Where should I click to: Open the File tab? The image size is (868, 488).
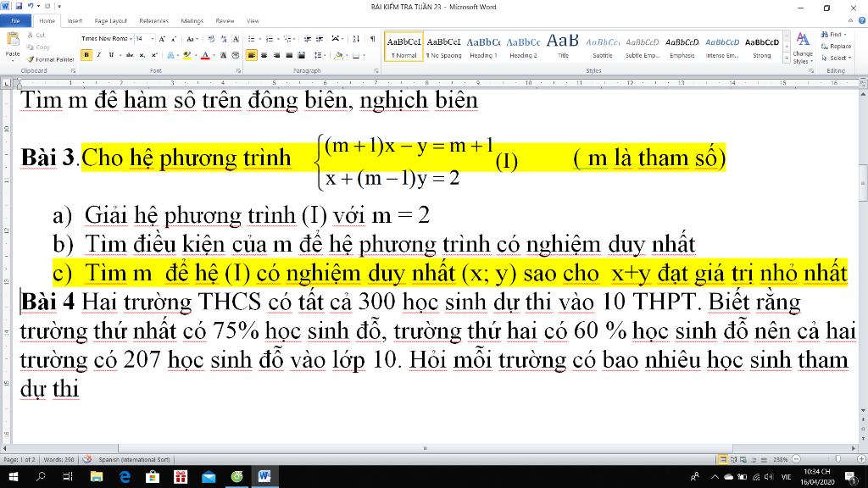(x=15, y=20)
